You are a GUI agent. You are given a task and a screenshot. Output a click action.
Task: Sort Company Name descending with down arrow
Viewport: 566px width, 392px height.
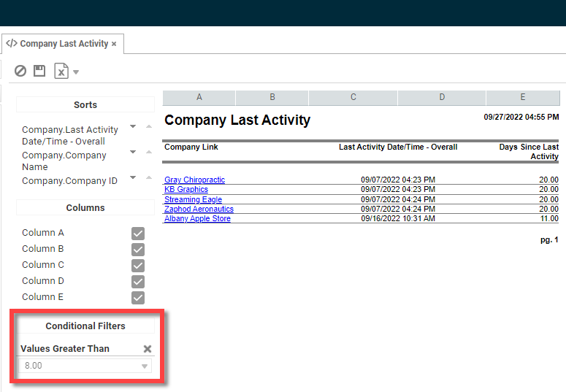(x=133, y=152)
